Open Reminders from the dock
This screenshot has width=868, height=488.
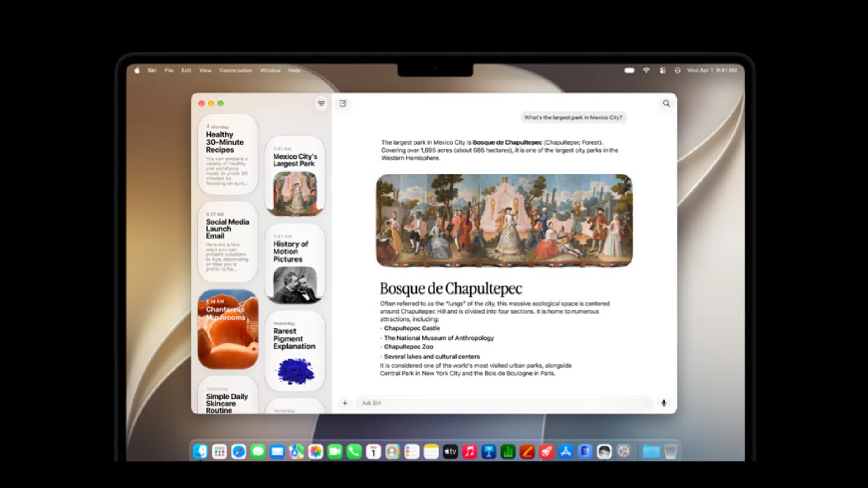coord(412,451)
